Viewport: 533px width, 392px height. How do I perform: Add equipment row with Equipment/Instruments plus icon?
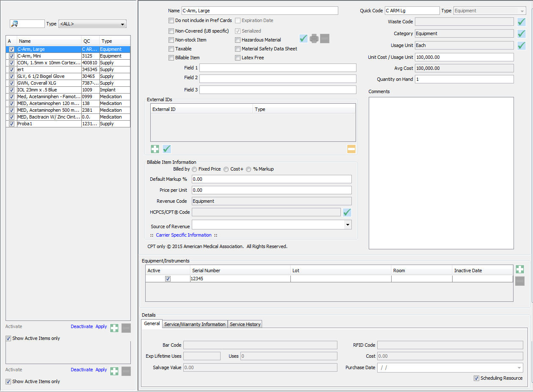(x=520, y=269)
